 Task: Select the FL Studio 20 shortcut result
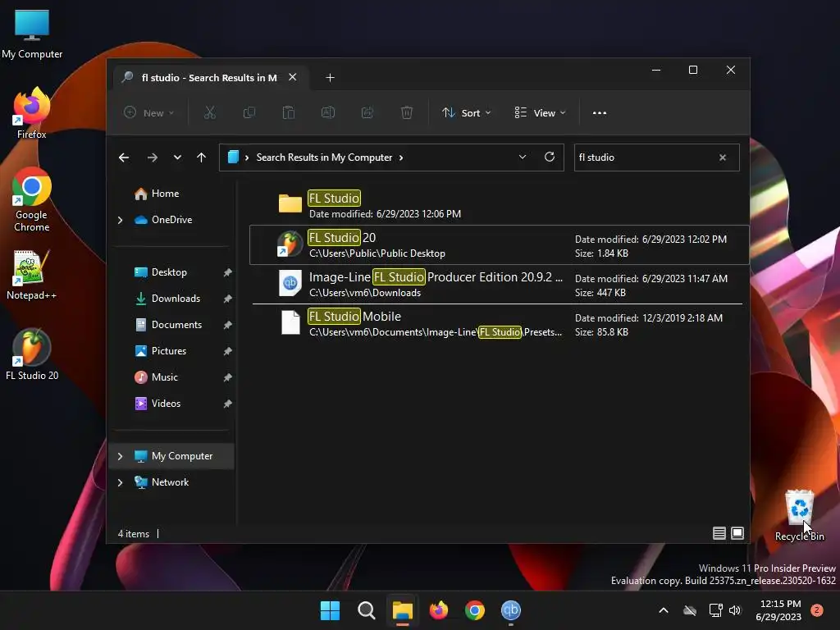[500, 244]
